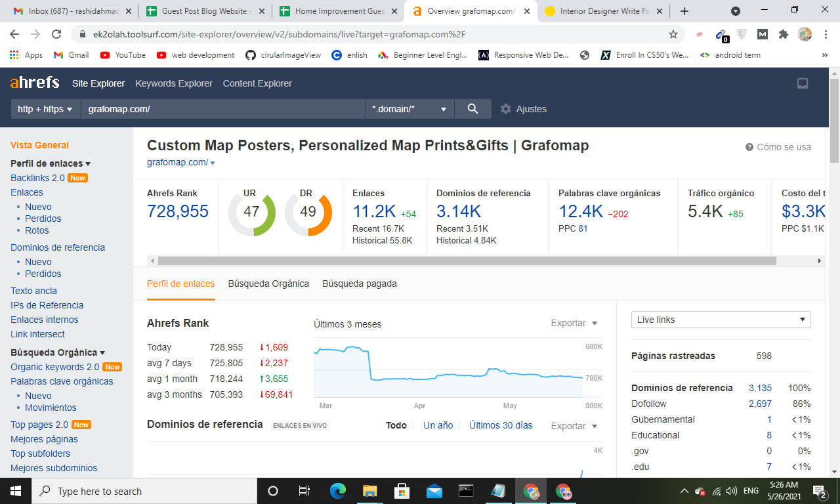Switch referring domains chart to Un año
The height and width of the screenshot is (504, 840).
(x=438, y=425)
